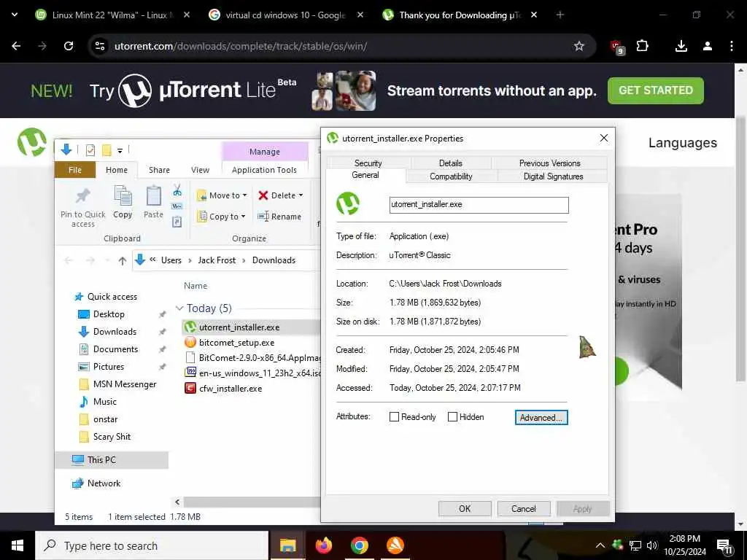Enable the Hidden attribute checkbox

[x=452, y=416]
